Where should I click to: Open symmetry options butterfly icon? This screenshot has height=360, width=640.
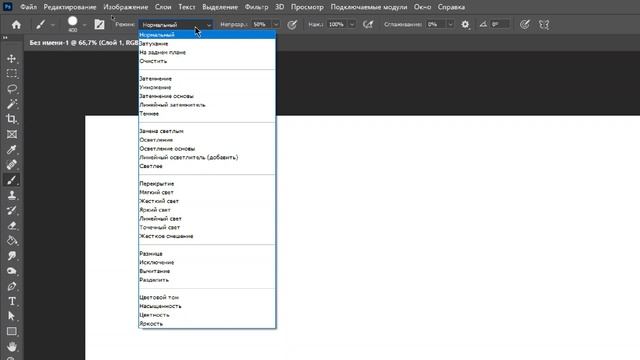click(x=544, y=24)
